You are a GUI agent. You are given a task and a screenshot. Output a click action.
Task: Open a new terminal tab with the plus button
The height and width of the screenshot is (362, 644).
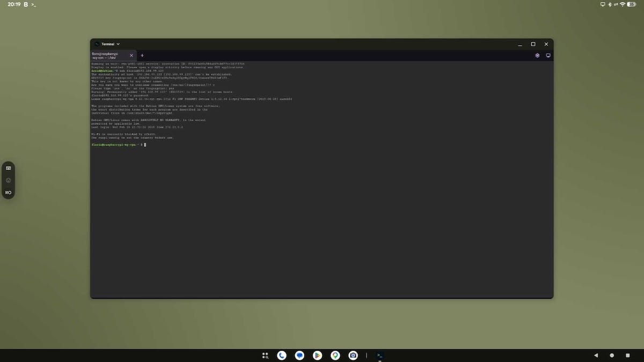tap(142, 55)
